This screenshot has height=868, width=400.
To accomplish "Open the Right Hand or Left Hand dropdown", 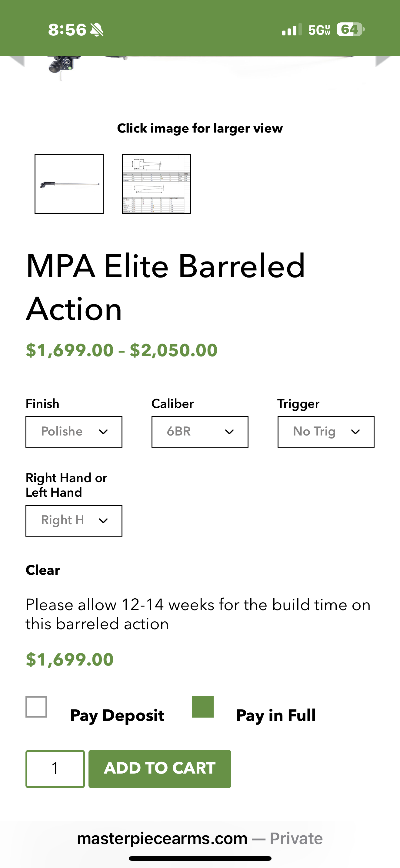I will (74, 520).
